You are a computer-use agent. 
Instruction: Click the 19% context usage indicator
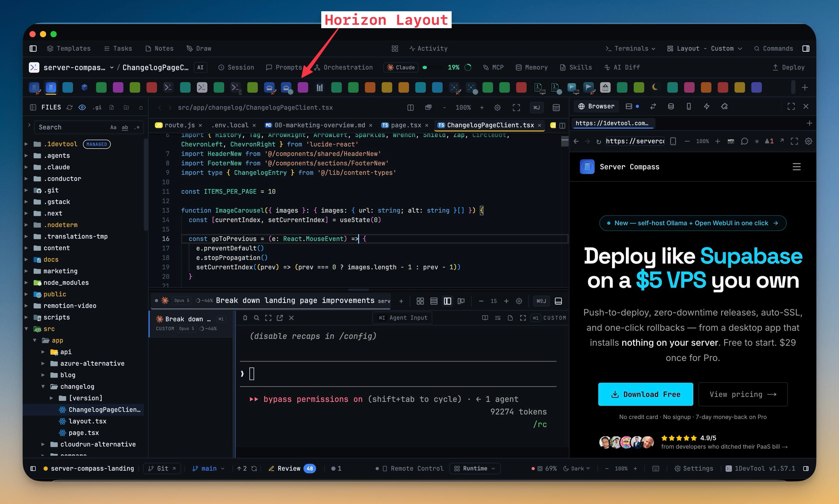(453, 67)
